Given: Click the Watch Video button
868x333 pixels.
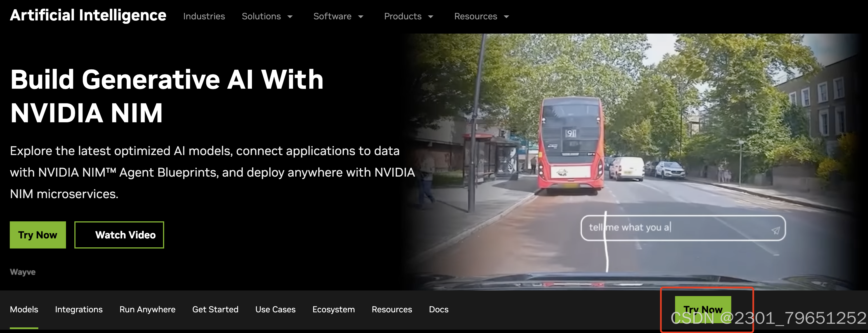Looking at the screenshot, I should tap(119, 235).
